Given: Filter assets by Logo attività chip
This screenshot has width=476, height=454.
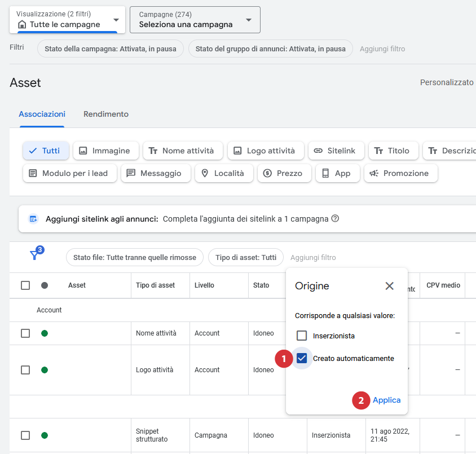Looking at the screenshot, I should tap(266, 151).
